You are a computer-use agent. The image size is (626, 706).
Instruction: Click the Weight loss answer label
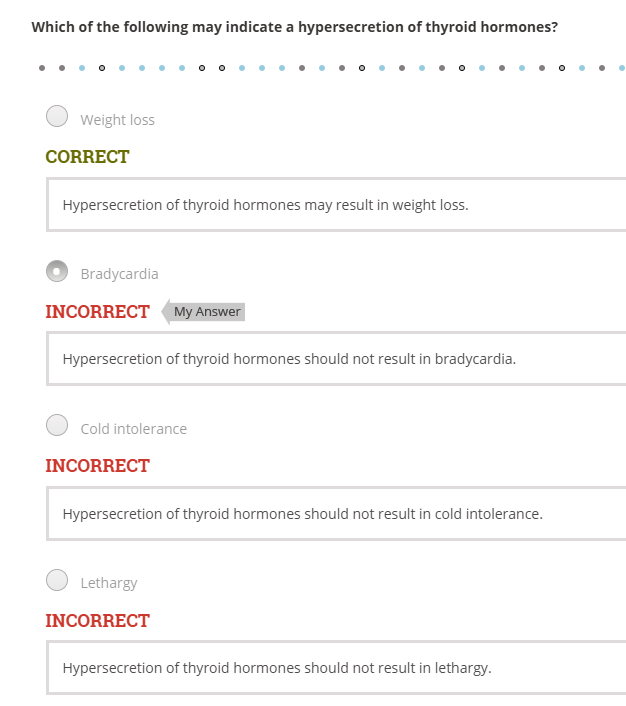pyautogui.click(x=118, y=120)
